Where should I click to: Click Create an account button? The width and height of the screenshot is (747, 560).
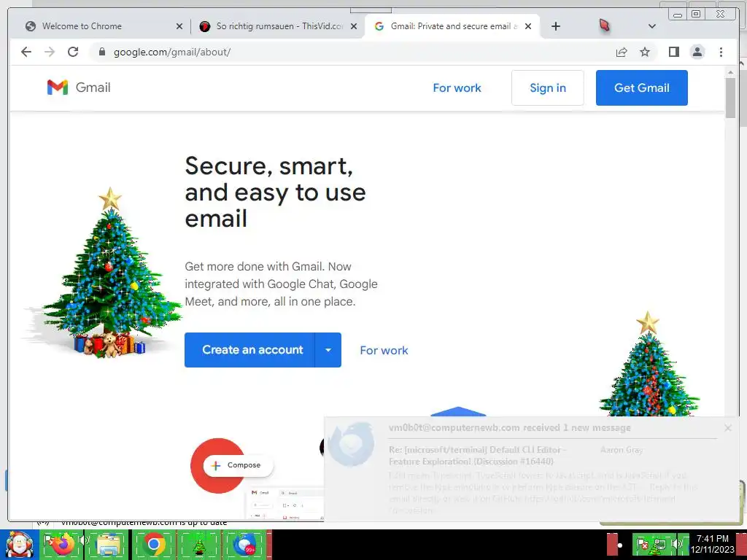(x=249, y=350)
